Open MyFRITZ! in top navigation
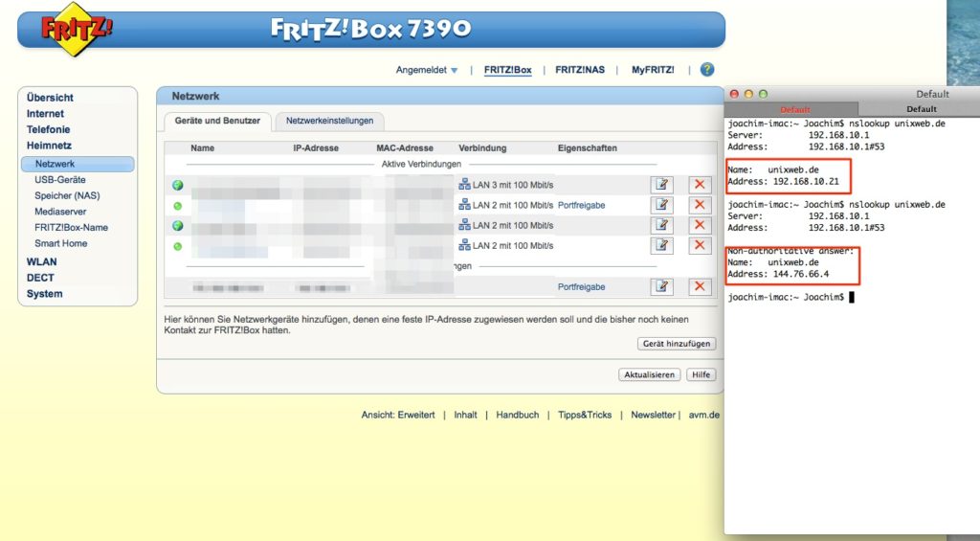 653,70
